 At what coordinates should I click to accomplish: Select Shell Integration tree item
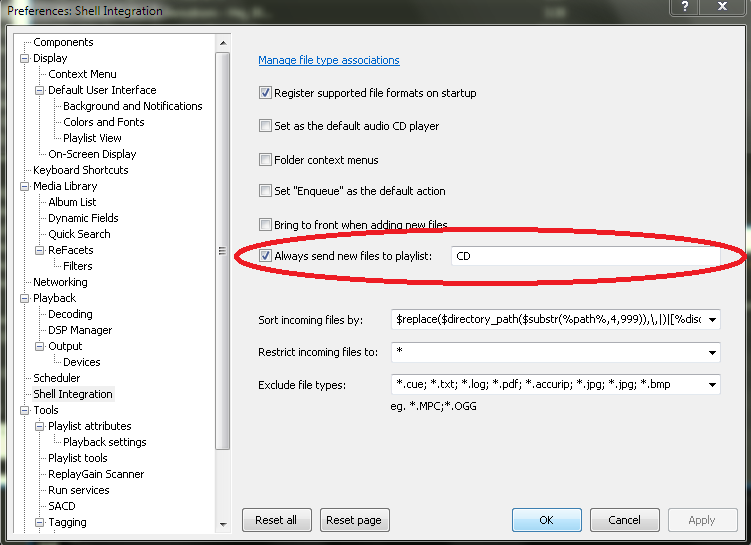point(73,394)
